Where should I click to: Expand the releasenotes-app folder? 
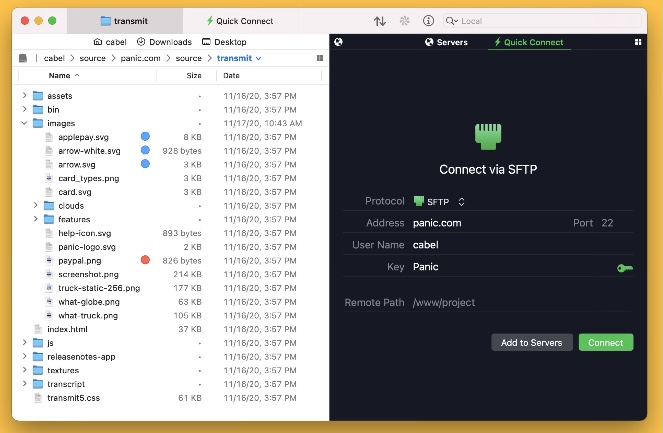tap(23, 356)
